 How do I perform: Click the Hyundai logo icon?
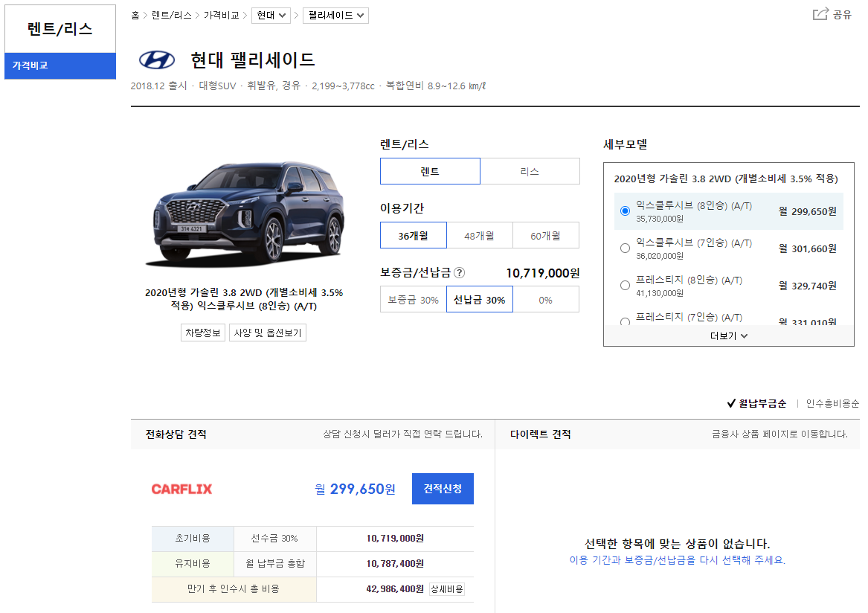157,60
